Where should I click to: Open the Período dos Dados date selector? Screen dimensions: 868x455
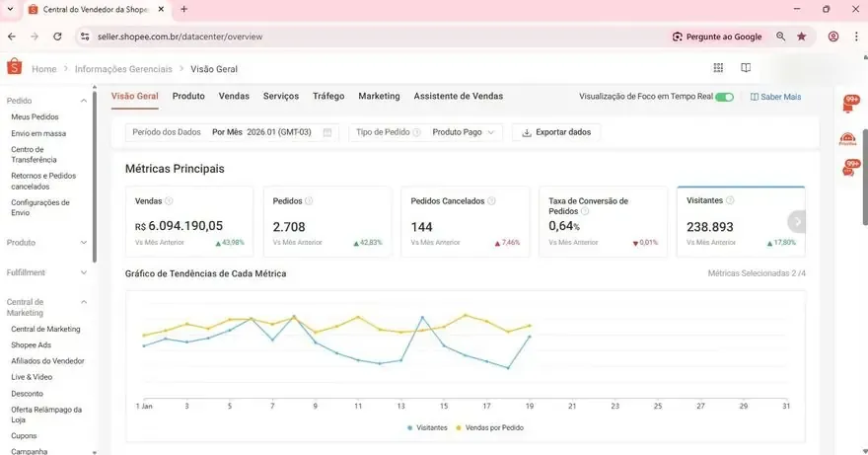click(232, 132)
